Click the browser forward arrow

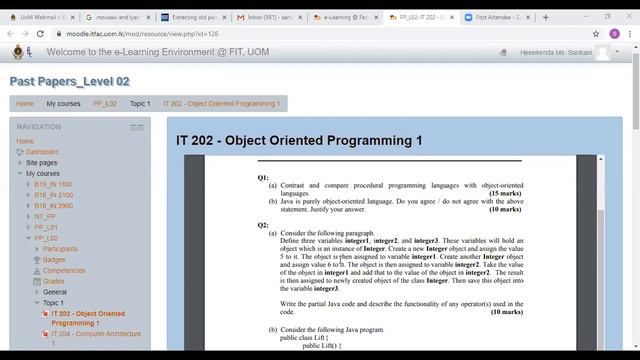point(25,34)
